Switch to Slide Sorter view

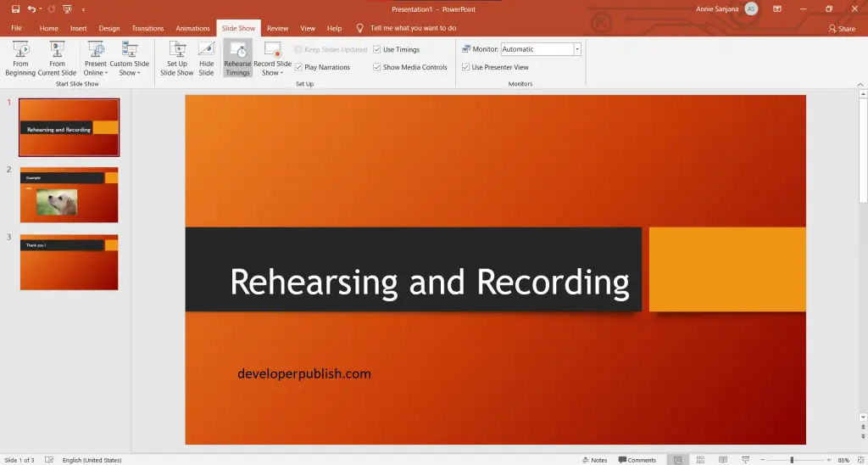coord(700,460)
